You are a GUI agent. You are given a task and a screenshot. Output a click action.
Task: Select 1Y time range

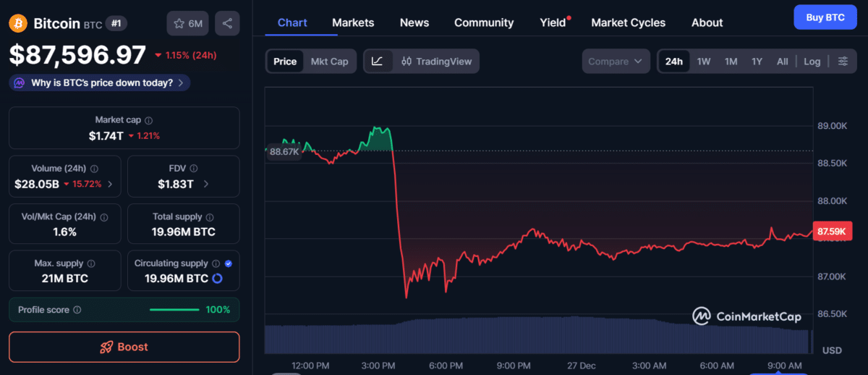(x=757, y=62)
